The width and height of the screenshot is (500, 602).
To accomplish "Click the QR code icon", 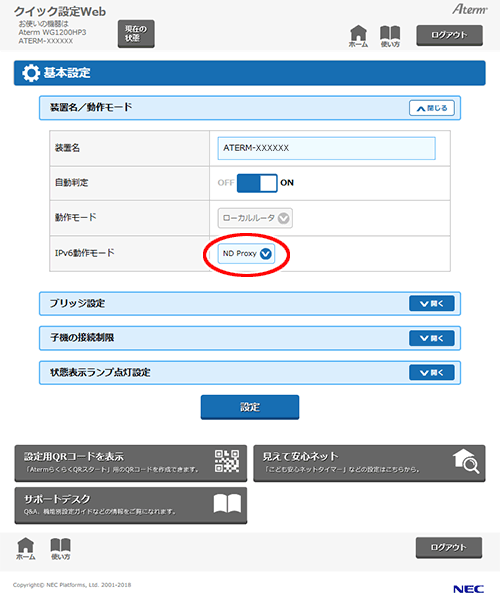I will coord(227,461).
